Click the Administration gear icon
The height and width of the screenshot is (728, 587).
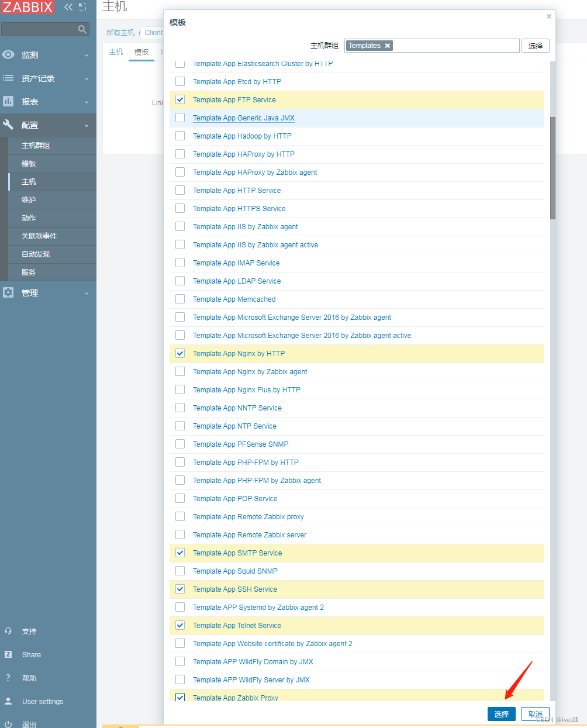8,292
